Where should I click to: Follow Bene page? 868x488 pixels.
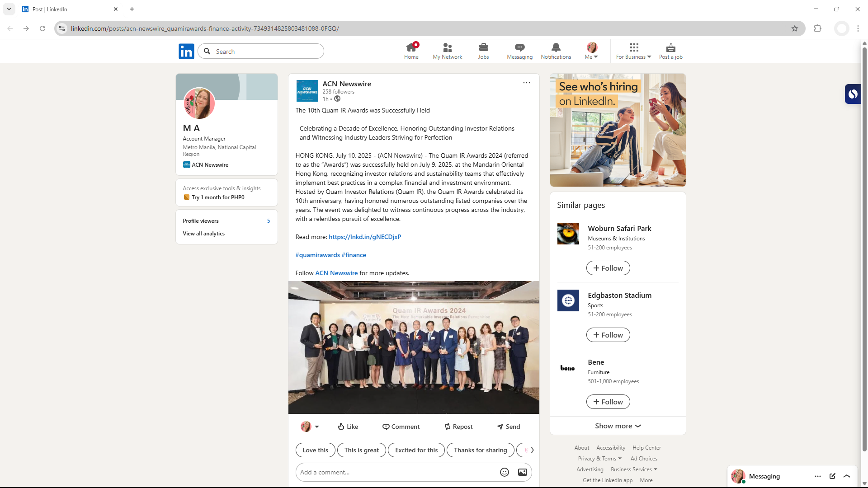608,402
